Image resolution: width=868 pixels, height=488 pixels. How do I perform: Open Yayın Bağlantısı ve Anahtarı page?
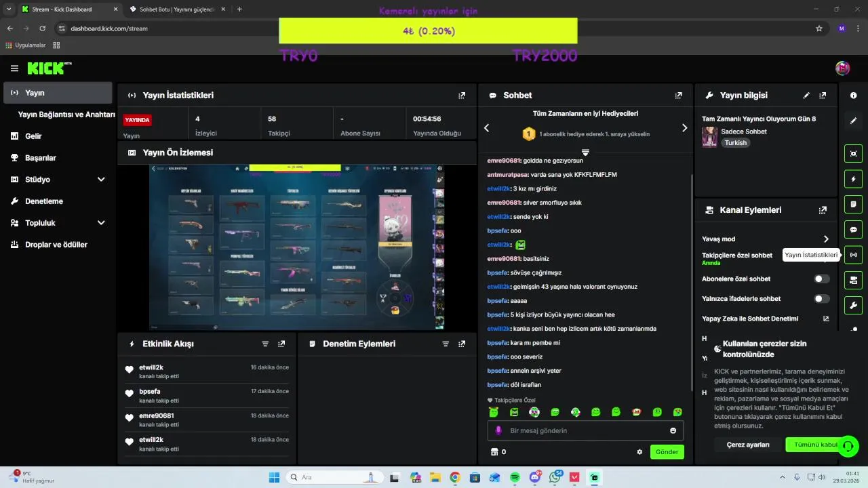[66, 115]
